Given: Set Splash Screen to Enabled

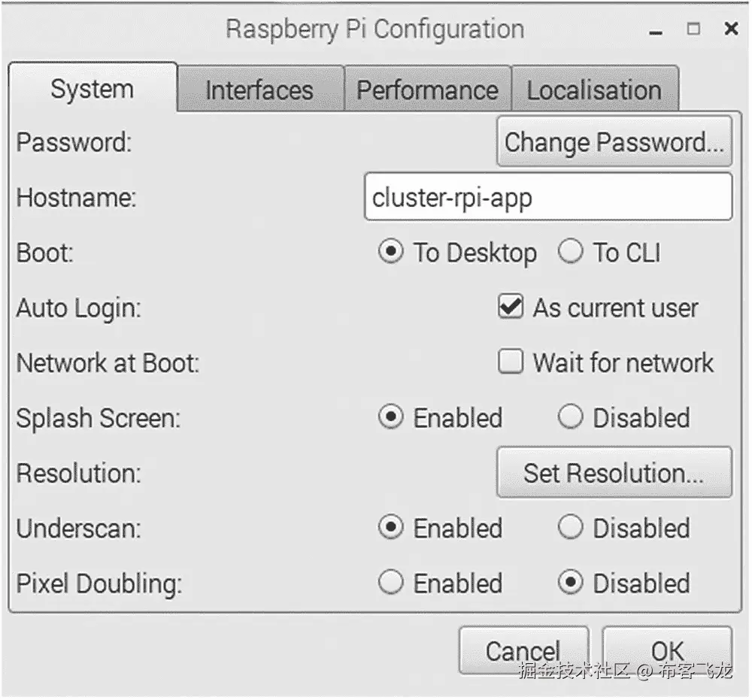Looking at the screenshot, I should click(x=390, y=418).
